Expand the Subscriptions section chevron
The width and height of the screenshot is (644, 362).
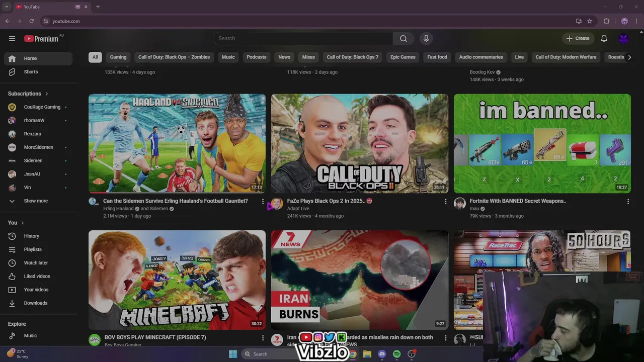[47, 94]
